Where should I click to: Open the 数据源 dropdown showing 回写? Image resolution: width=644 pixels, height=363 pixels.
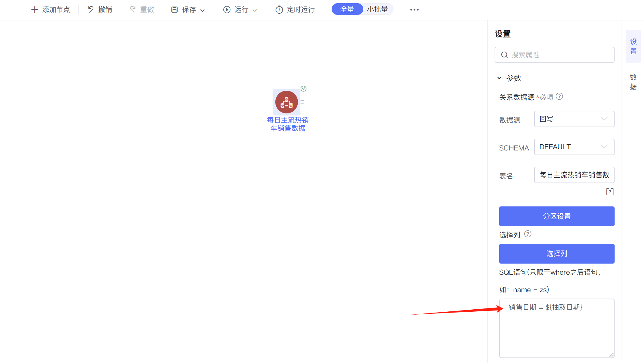click(574, 119)
